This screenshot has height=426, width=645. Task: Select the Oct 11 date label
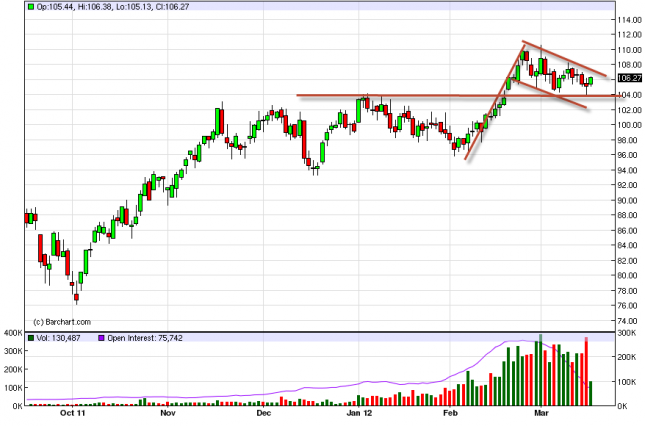[72, 412]
